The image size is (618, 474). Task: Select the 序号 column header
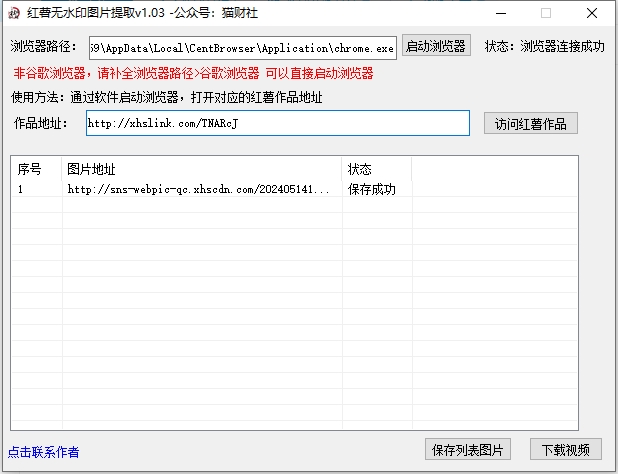coord(36,169)
